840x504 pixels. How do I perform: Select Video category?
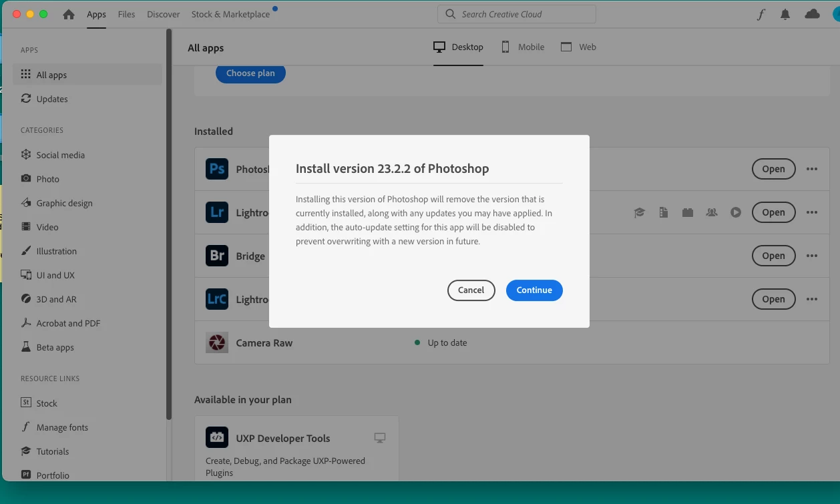[x=87, y=227]
